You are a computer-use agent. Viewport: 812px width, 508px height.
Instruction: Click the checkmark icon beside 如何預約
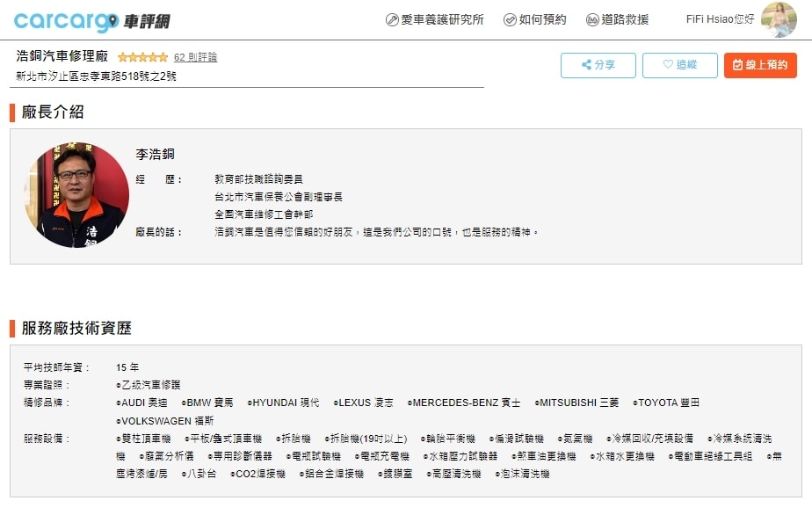510,19
